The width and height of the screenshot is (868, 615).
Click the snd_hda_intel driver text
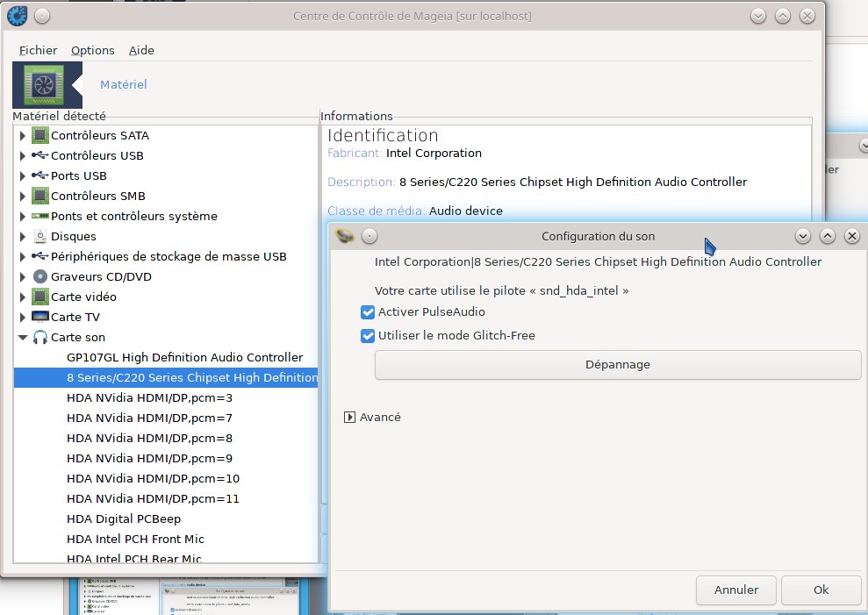point(578,291)
